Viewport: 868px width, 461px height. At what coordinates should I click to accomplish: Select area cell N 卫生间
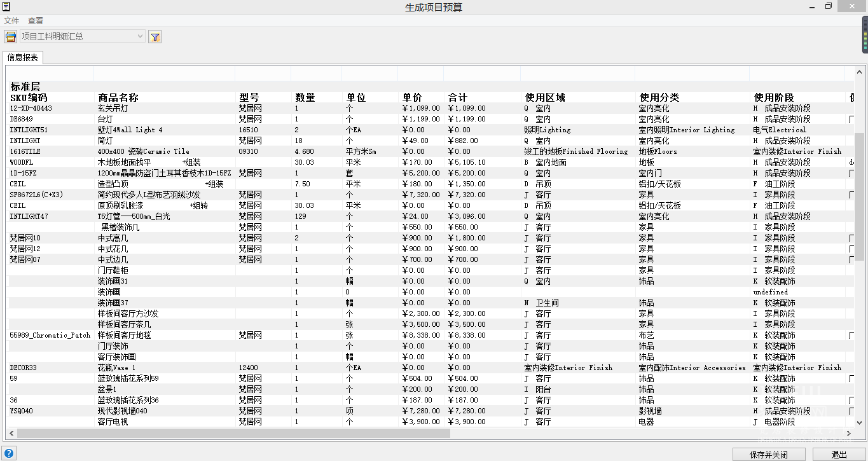541,303
